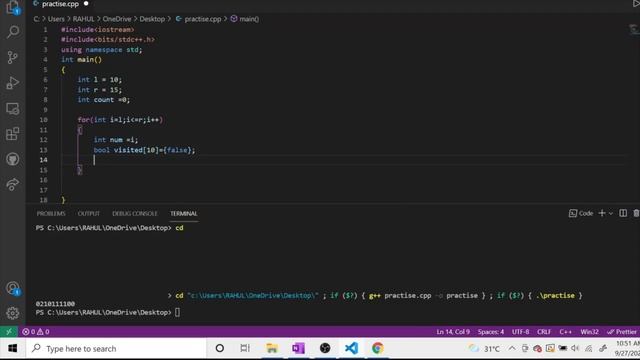Open Task View on taskbar
640x360 pixels.
point(245,348)
